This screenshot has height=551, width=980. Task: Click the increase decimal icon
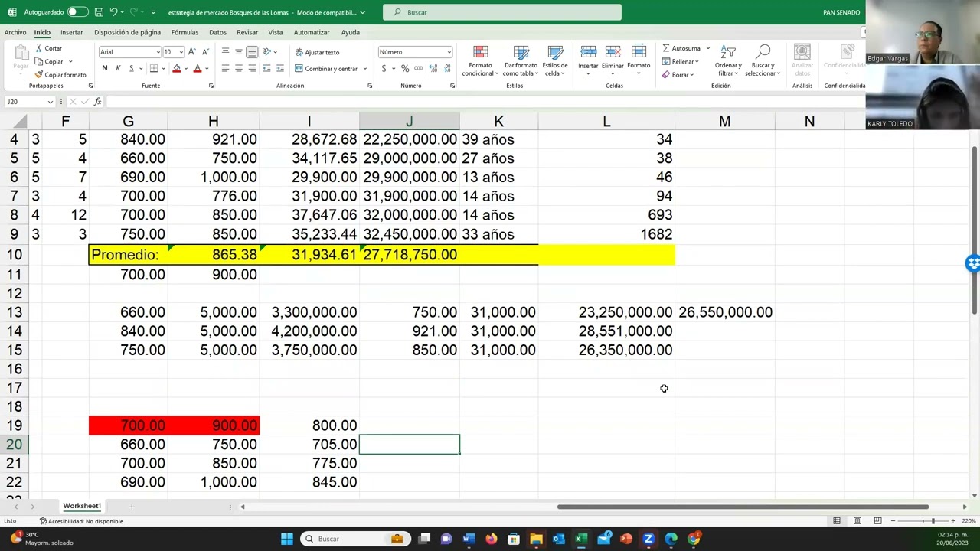(433, 68)
